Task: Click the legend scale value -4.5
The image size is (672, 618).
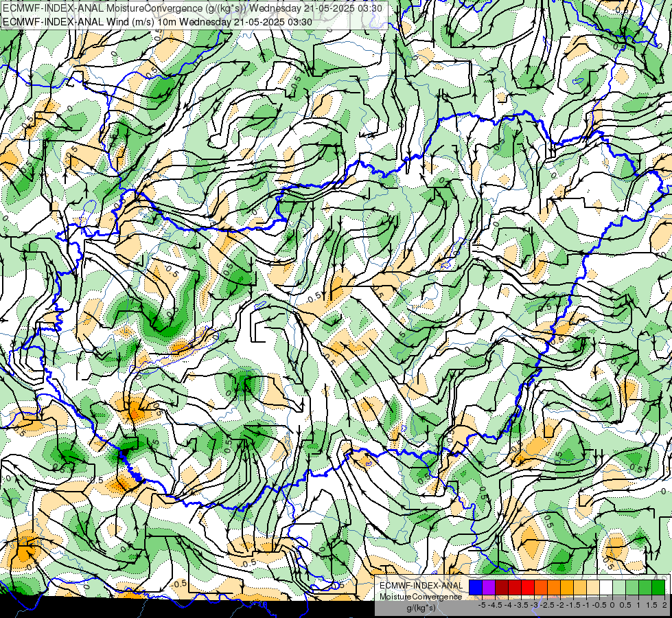Action: tap(496, 605)
